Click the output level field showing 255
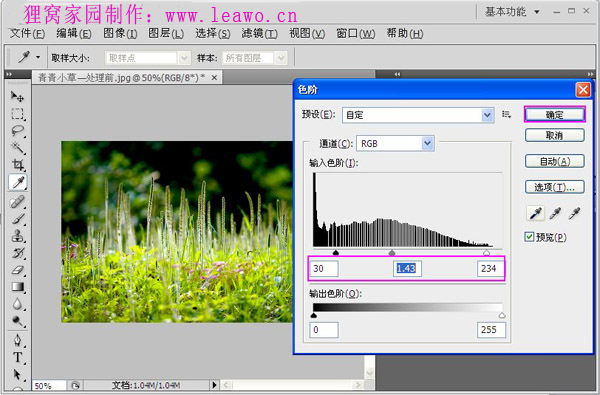 coord(491,330)
